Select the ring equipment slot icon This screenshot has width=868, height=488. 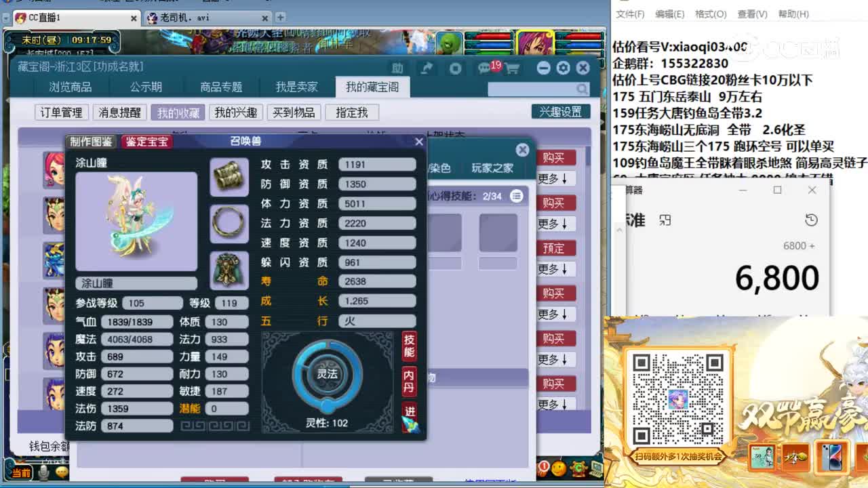click(229, 224)
